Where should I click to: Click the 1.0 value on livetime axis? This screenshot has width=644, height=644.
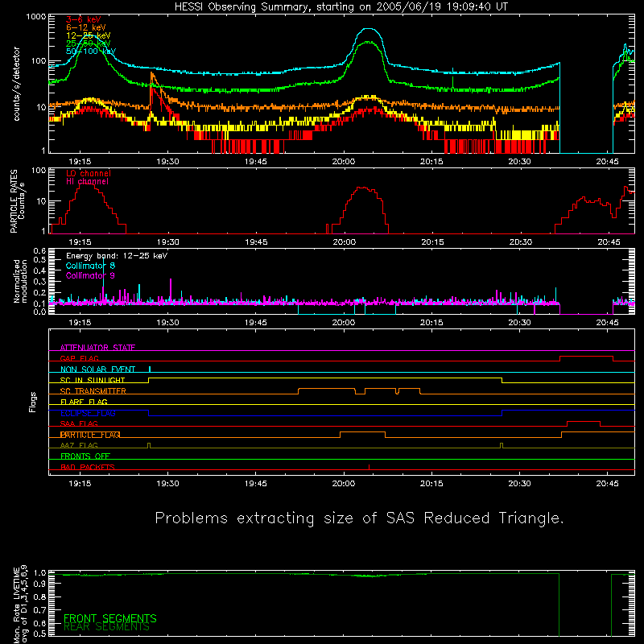[x=39, y=572]
